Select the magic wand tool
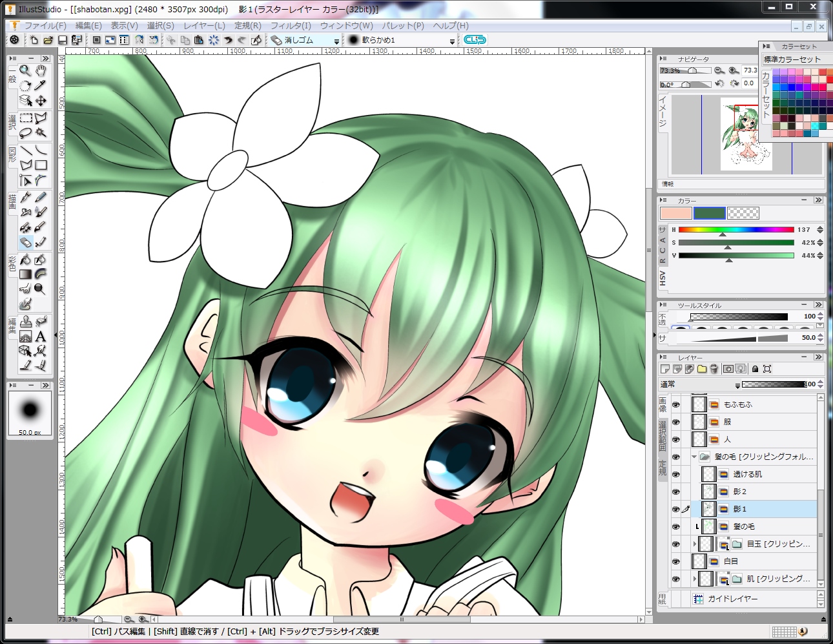 [41, 133]
